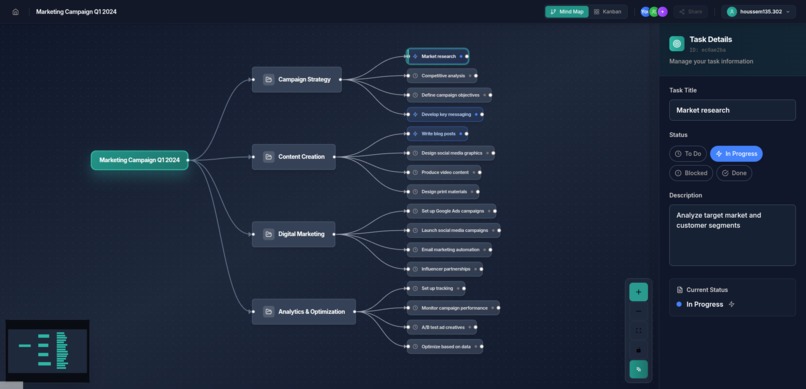The width and height of the screenshot is (806, 389).
Task: Click the Develop key messaging status icon
Action: [x=415, y=114]
